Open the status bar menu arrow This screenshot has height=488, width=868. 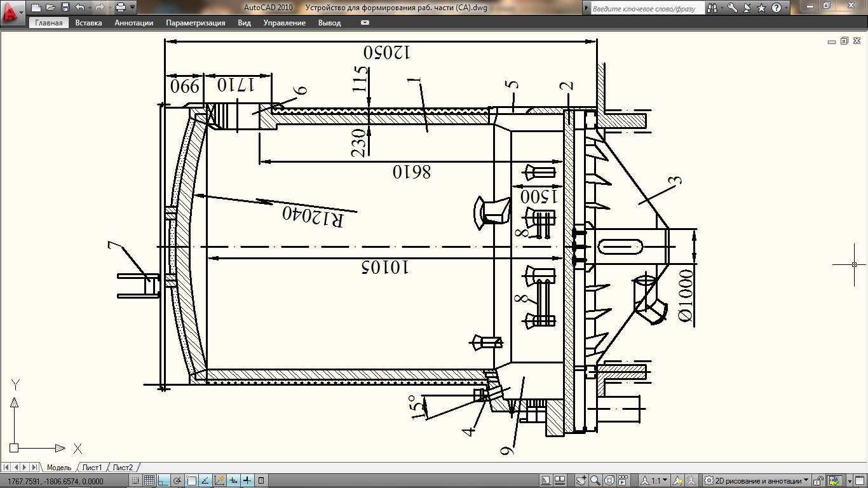click(850, 480)
